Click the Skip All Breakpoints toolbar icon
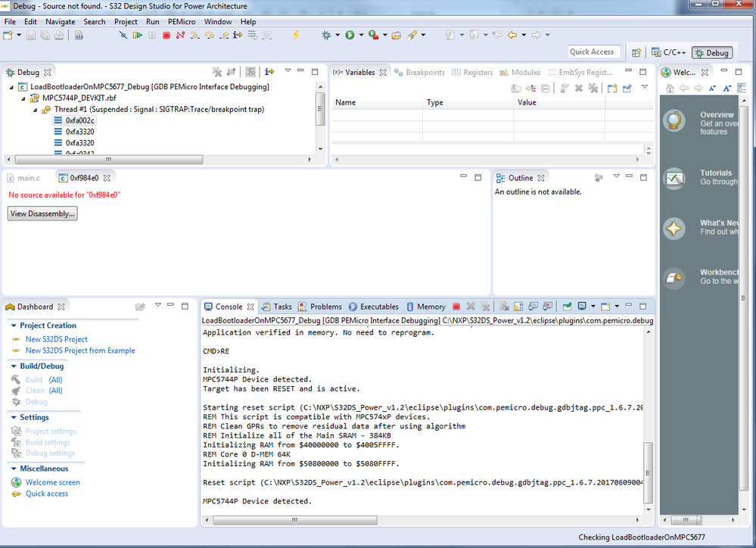The height and width of the screenshot is (548, 756). (123, 35)
